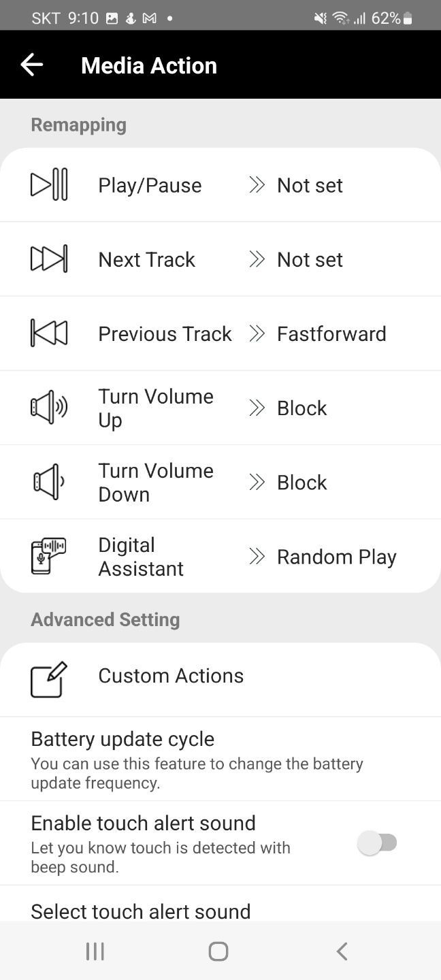This screenshot has height=980, width=441.
Task: Tap the Turn Volume Down speaker icon
Action: click(49, 482)
